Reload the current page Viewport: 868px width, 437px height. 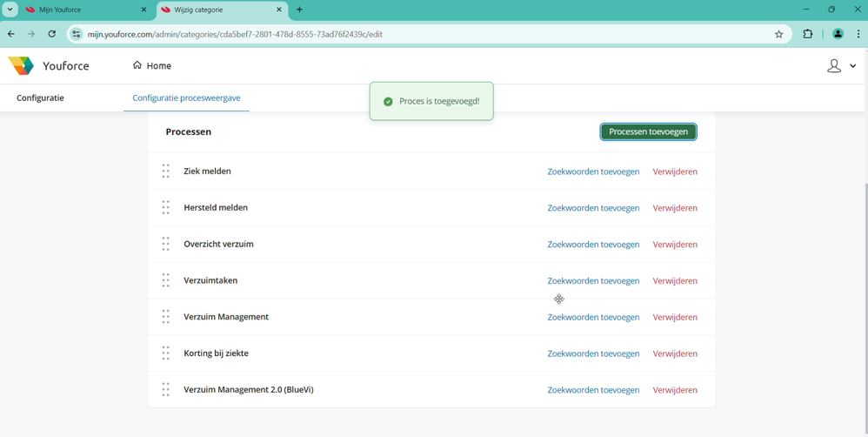(x=51, y=34)
